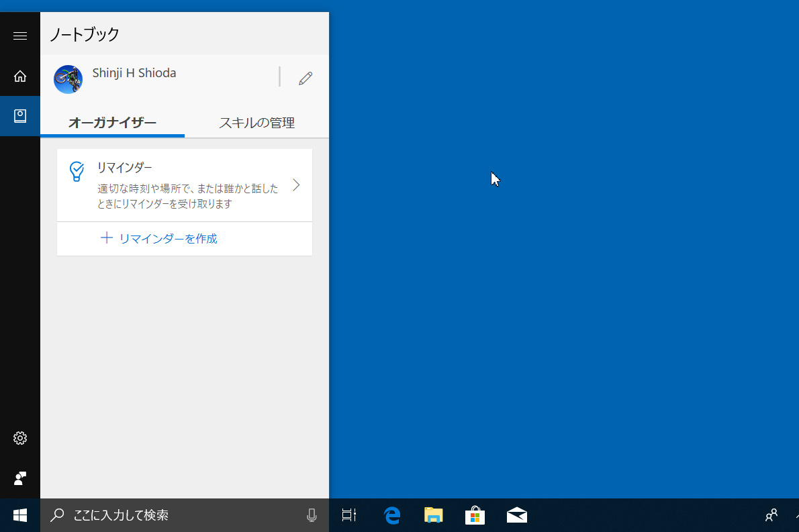Click the ノートブック heading
This screenshot has height=532, width=799.
coord(85,34)
